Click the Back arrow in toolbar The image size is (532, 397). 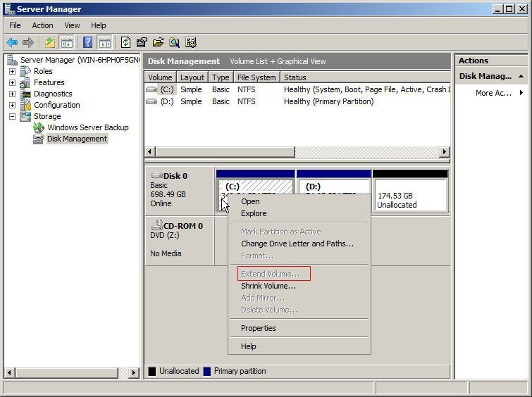(12, 43)
